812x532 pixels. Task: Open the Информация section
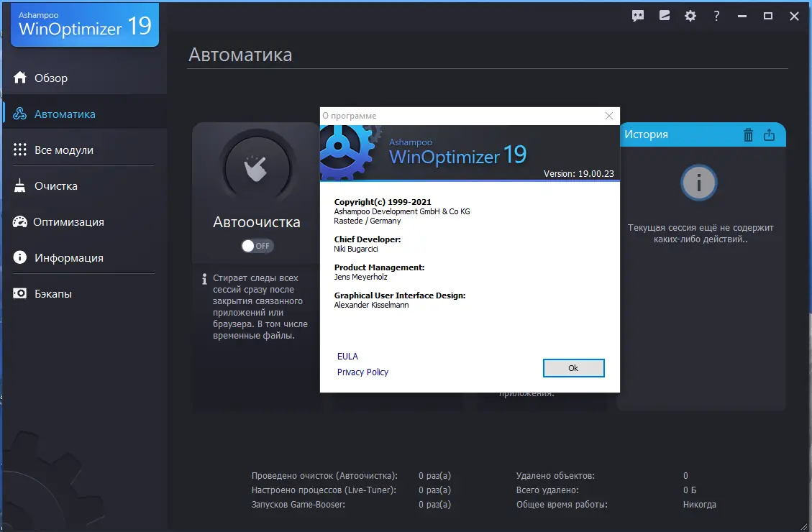click(19, 257)
